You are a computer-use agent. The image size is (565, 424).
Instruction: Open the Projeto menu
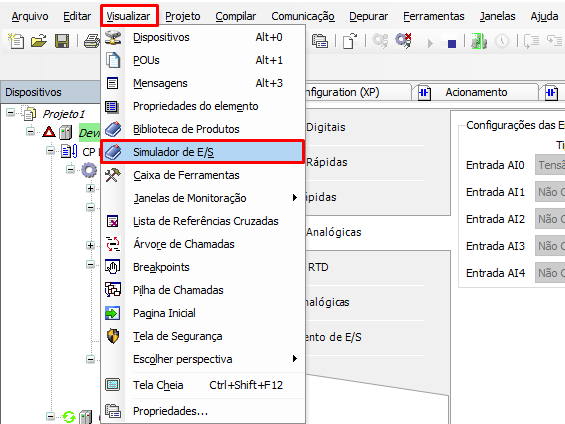[x=183, y=16]
